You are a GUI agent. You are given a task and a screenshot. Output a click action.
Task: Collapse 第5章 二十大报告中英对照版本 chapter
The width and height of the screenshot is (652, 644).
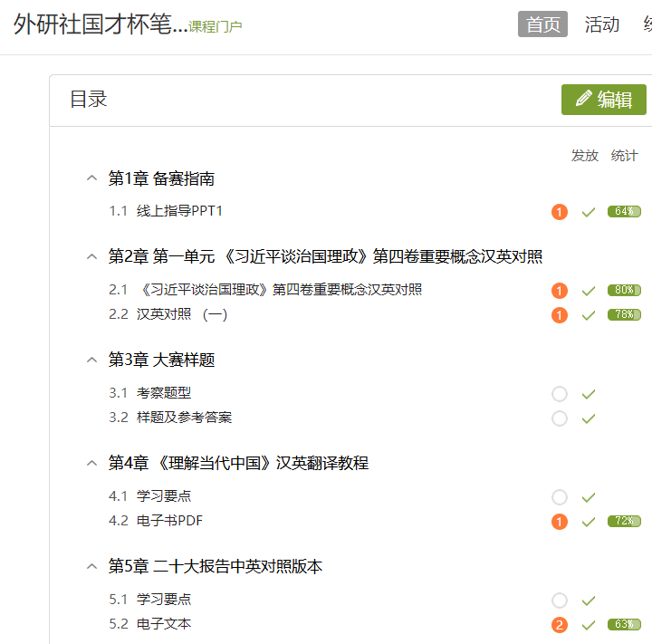pyautogui.click(x=91, y=566)
